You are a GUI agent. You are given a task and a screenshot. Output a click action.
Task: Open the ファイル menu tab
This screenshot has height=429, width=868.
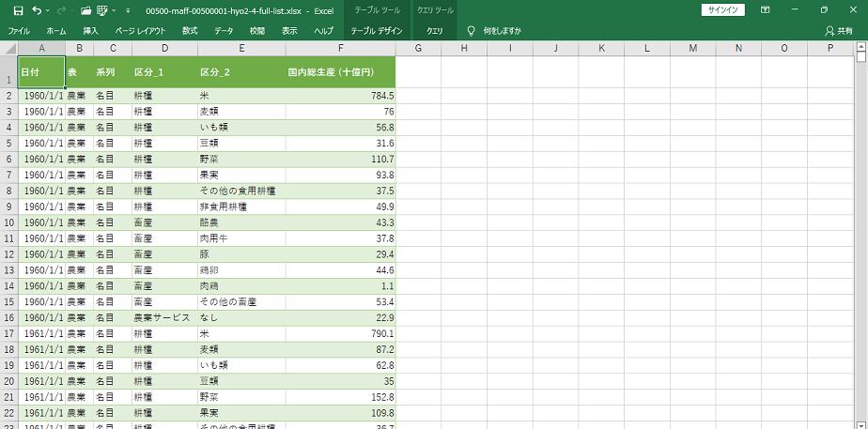coord(19,31)
